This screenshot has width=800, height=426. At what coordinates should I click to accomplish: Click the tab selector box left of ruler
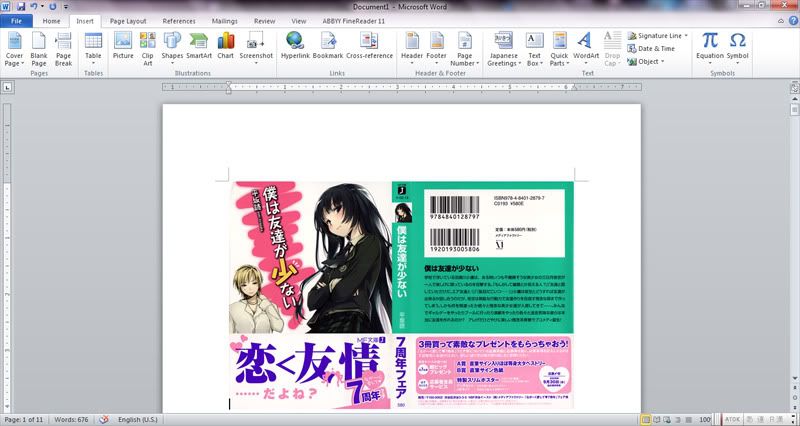tap(7, 87)
